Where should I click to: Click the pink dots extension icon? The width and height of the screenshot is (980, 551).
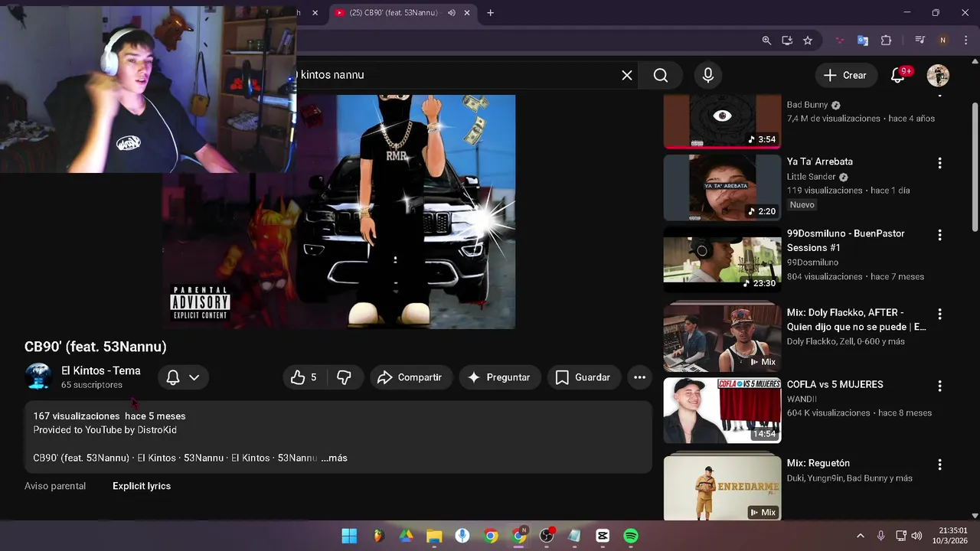[840, 41]
